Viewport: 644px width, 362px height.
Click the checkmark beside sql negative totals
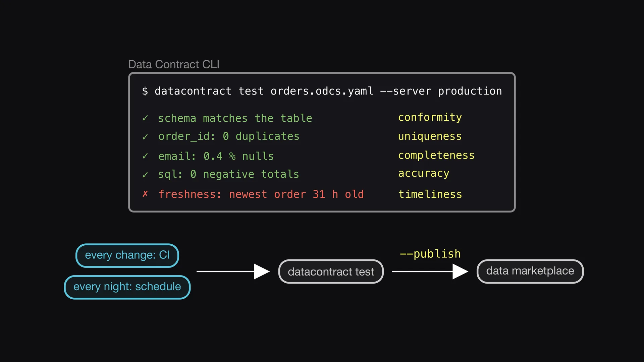[145, 175]
